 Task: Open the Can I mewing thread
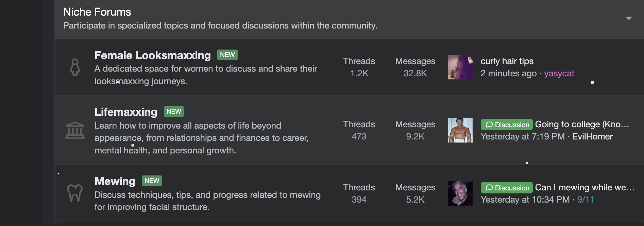pyautogui.click(x=584, y=188)
